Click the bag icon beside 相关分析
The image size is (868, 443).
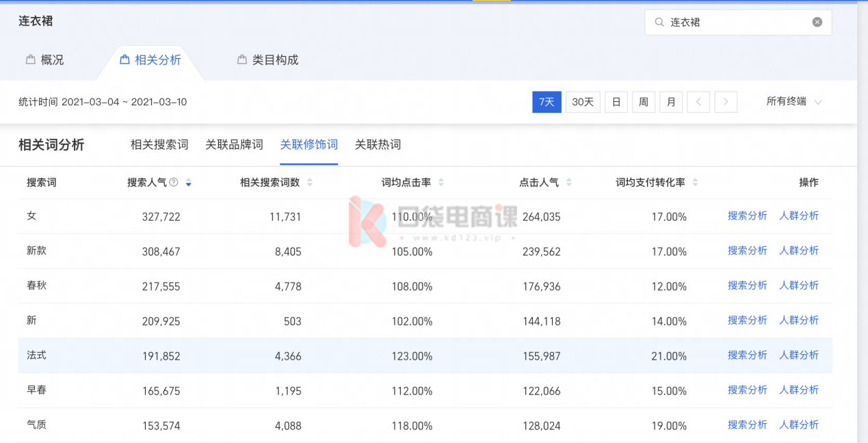coord(124,59)
